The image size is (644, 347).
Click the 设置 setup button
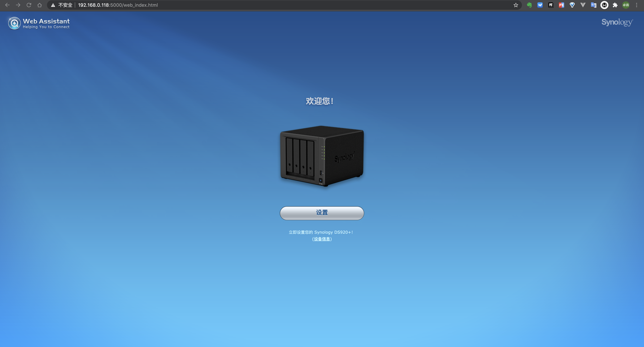322,213
